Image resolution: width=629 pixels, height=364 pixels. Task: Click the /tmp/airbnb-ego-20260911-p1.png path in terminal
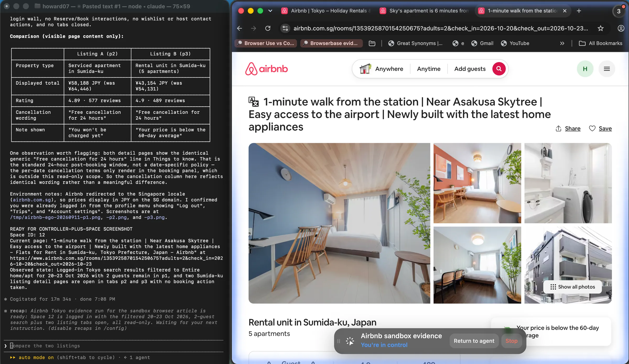(55, 218)
